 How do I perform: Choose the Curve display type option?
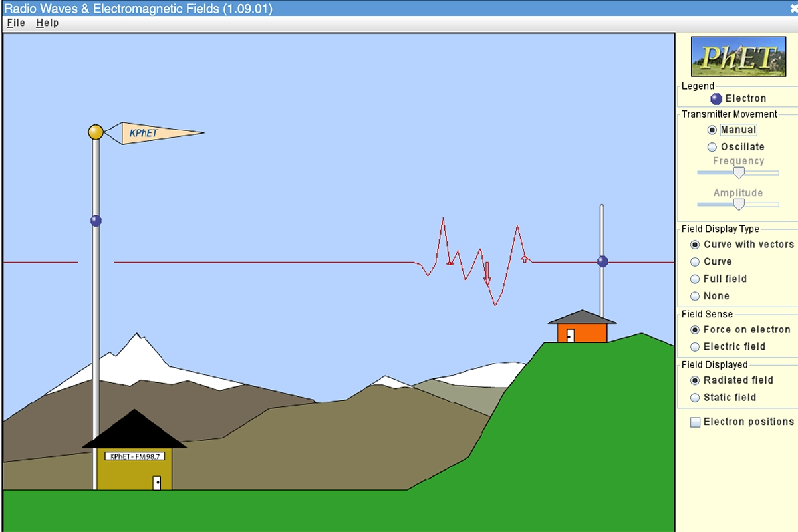click(696, 262)
